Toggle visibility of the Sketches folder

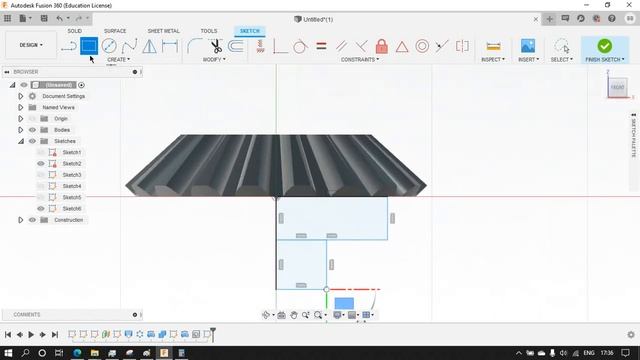tap(32, 141)
